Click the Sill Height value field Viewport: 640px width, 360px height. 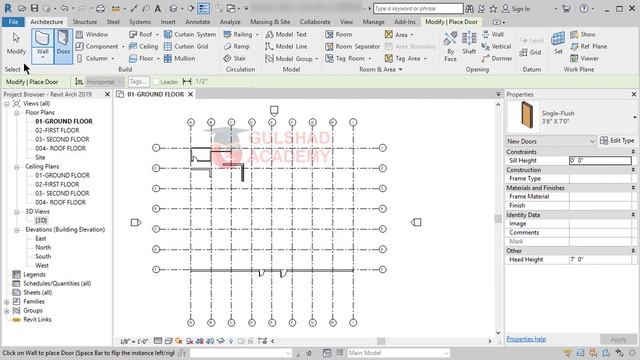pyautogui.click(x=600, y=160)
